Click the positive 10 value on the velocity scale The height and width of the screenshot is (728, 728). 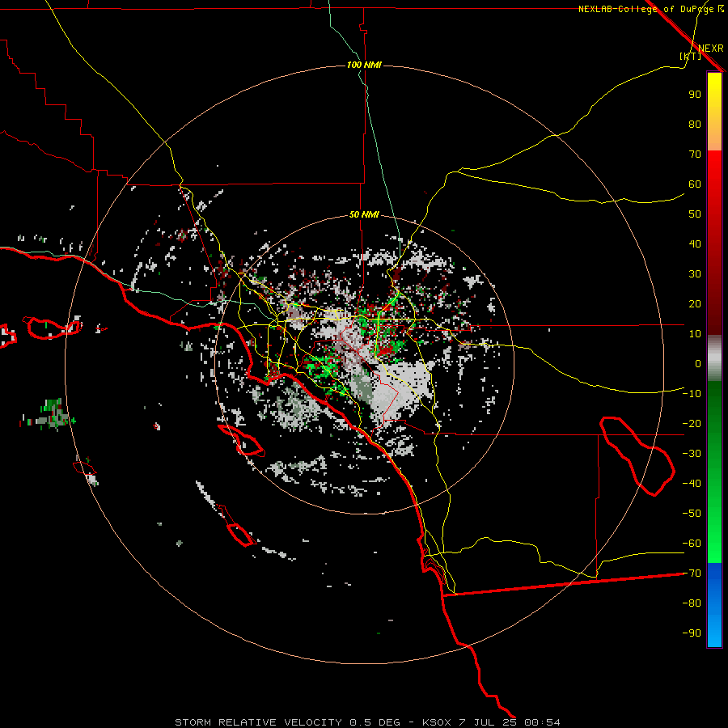pos(695,334)
